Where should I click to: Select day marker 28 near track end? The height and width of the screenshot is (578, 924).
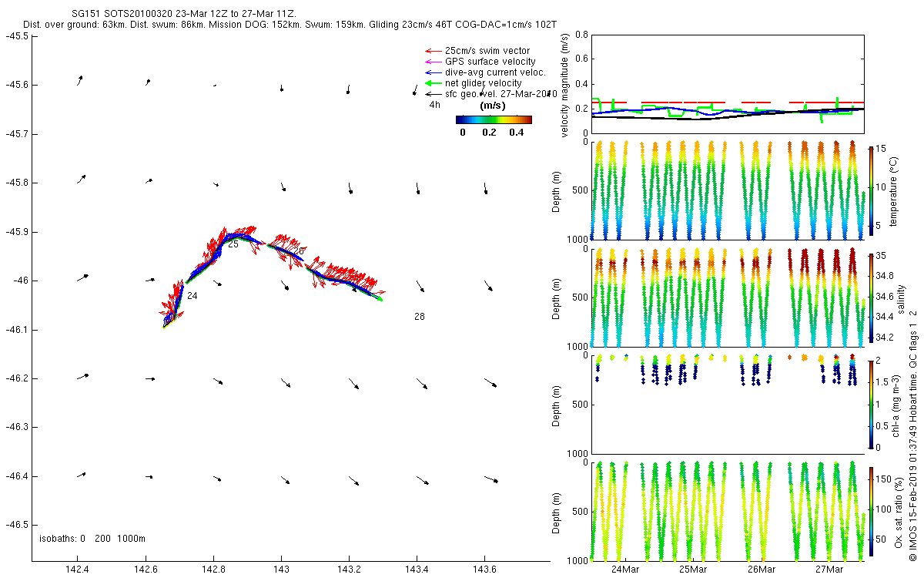[420, 317]
